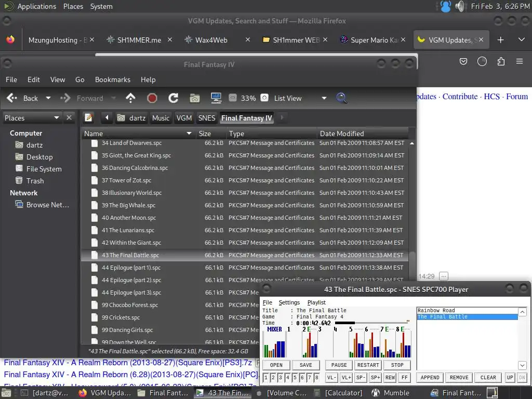Open the Settings menu in SPC700 Player
This screenshot has height=399, width=532.
tap(289, 302)
